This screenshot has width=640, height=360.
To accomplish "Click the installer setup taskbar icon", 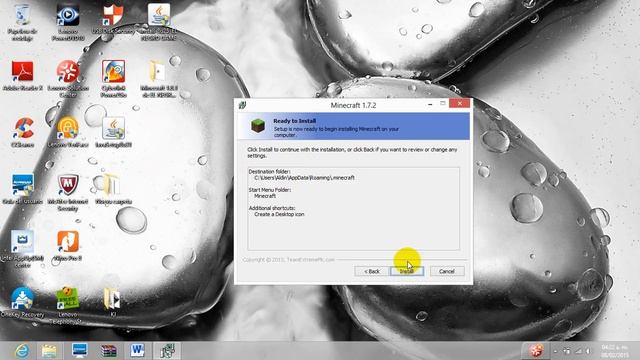I will 167,351.
